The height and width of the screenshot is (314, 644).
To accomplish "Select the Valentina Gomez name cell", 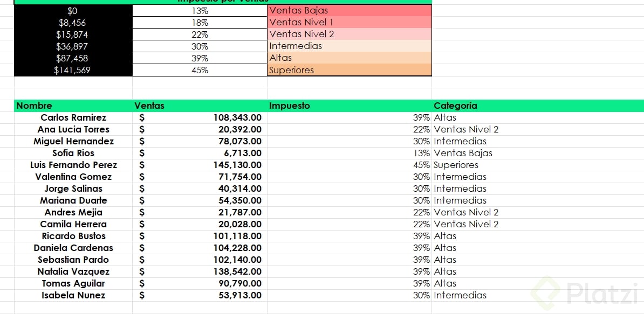I will (73, 177).
